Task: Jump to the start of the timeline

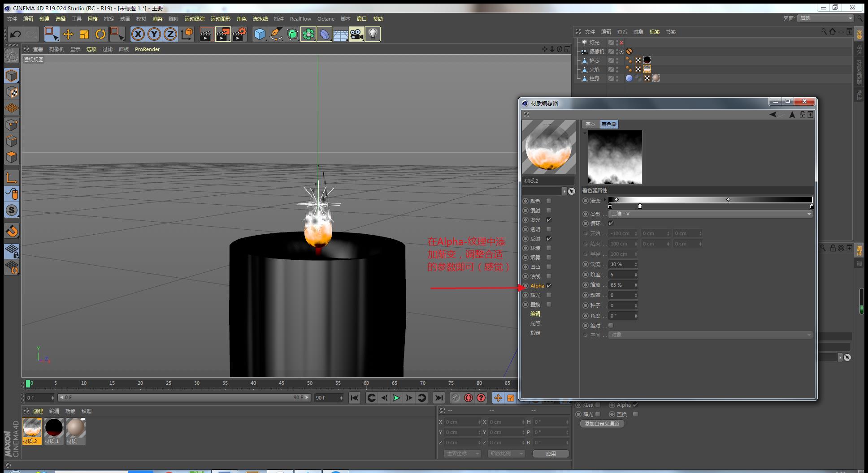Action: tap(355, 398)
